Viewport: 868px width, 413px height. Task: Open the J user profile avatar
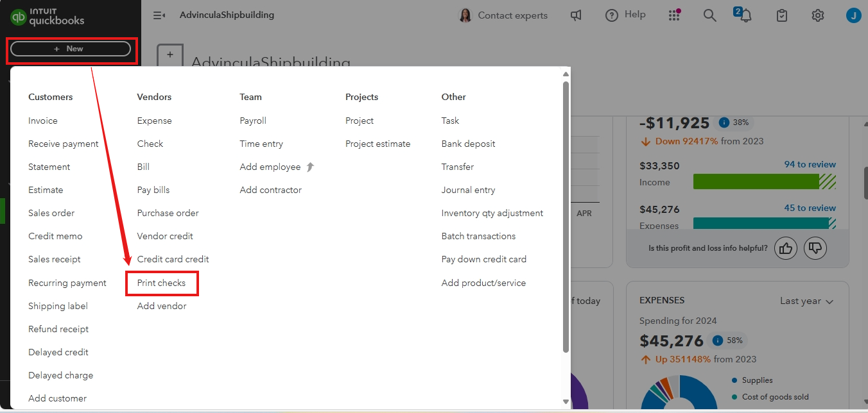click(x=853, y=15)
